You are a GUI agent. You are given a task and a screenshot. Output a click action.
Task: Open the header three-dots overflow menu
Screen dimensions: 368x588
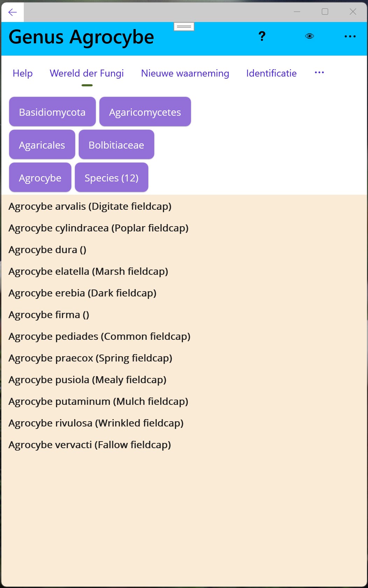click(x=350, y=36)
